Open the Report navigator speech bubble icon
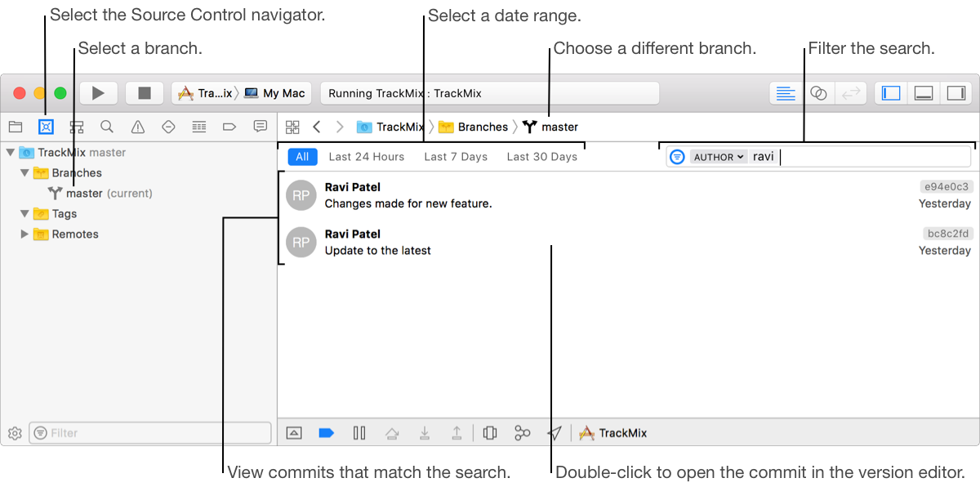The image size is (980, 487). click(x=260, y=127)
